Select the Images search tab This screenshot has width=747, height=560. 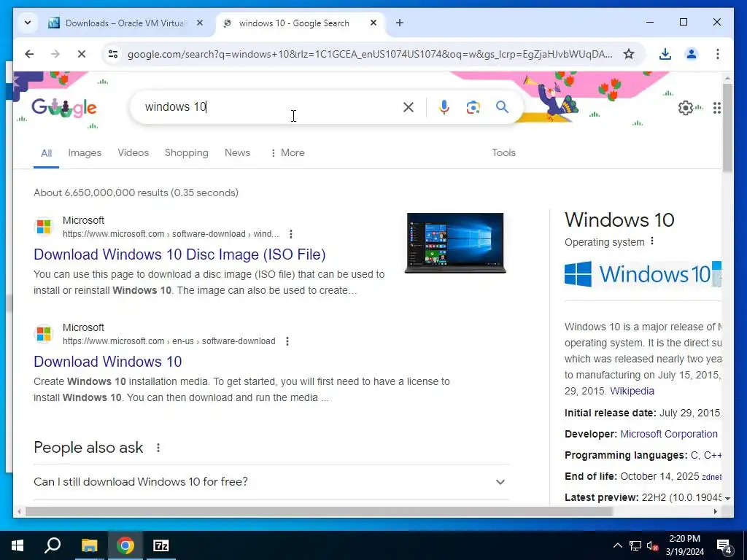(x=85, y=153)
